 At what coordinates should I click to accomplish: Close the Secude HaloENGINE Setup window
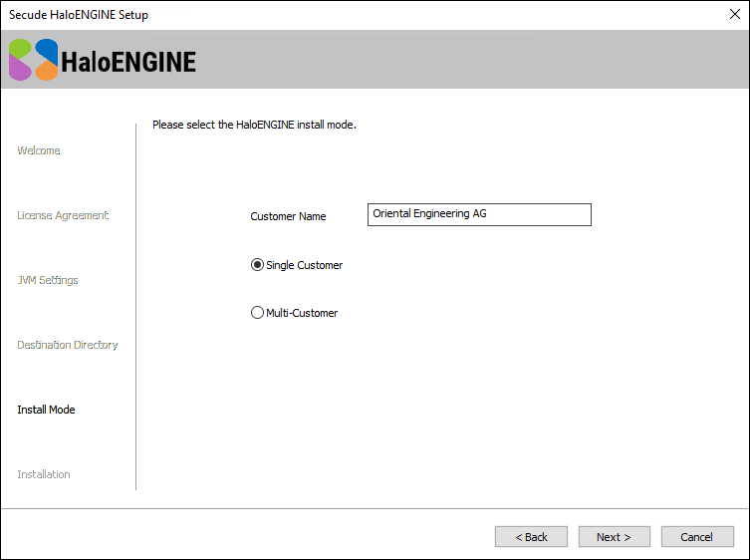[734, 15]
